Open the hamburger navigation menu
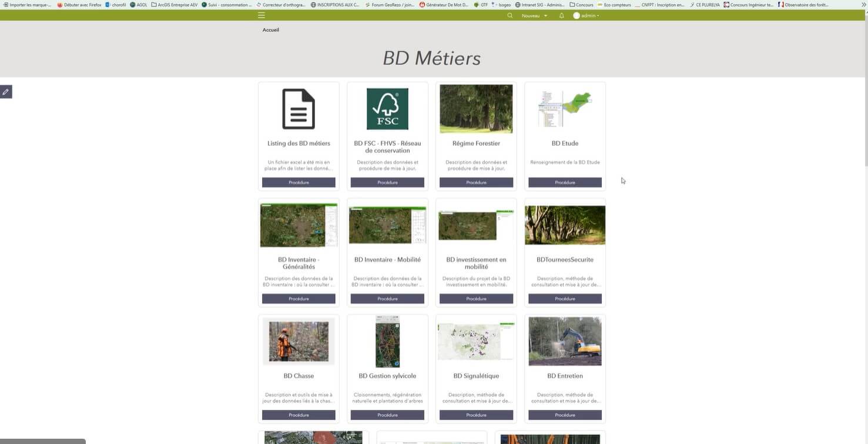The width and height of the screenshot is (868, 444). point(262,15)
